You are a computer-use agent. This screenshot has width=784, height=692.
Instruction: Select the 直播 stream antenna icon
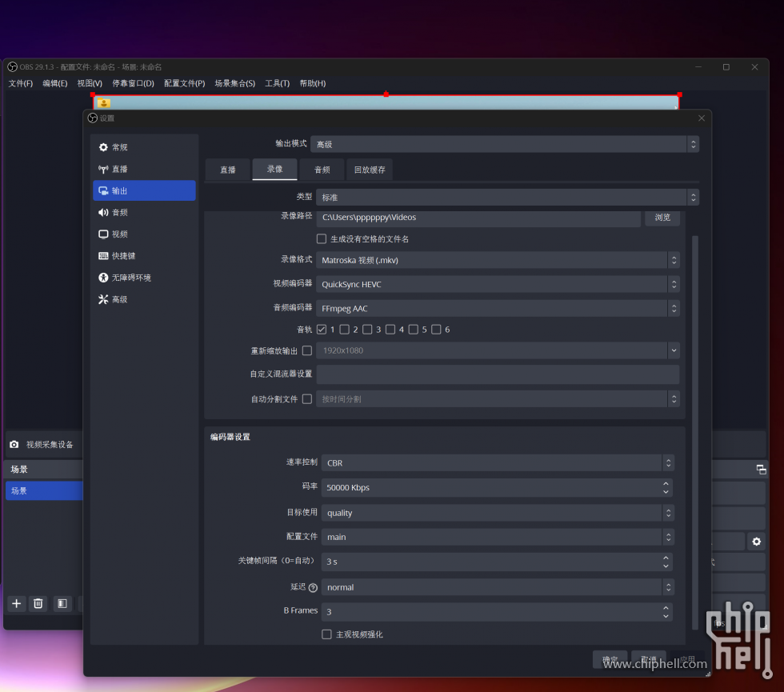click(x=103, y=169)
